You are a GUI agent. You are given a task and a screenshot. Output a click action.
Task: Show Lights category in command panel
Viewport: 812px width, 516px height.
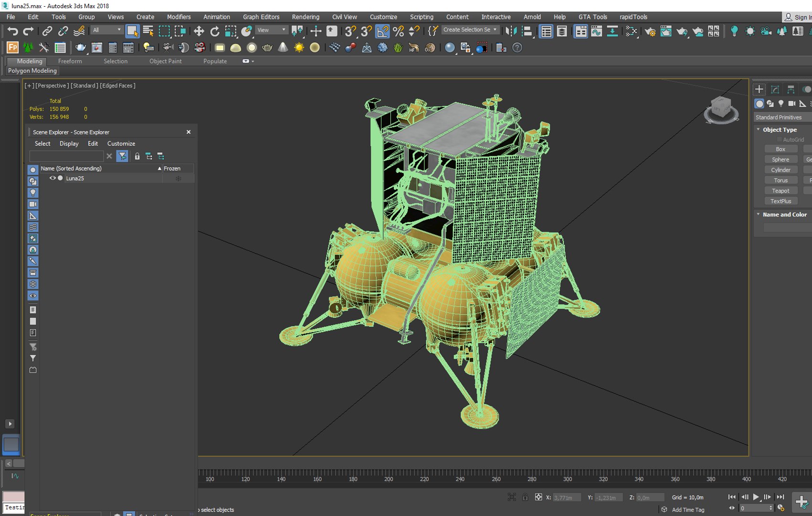(781, 104)
